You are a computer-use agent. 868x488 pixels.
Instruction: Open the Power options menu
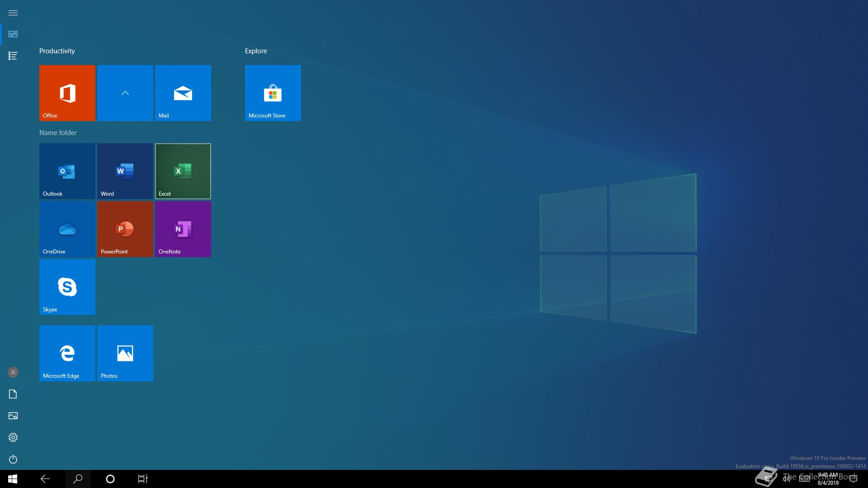coord(13,459)
